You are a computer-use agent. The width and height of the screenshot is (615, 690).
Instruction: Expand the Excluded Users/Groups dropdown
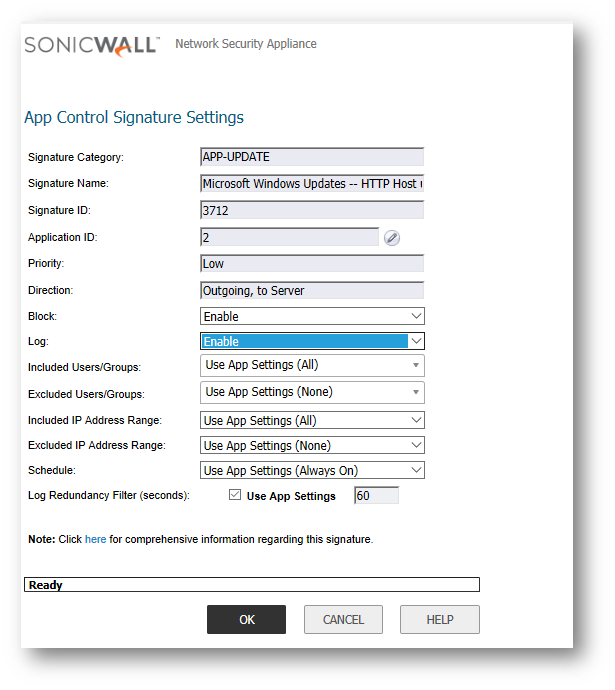click(x=312, y=392)
